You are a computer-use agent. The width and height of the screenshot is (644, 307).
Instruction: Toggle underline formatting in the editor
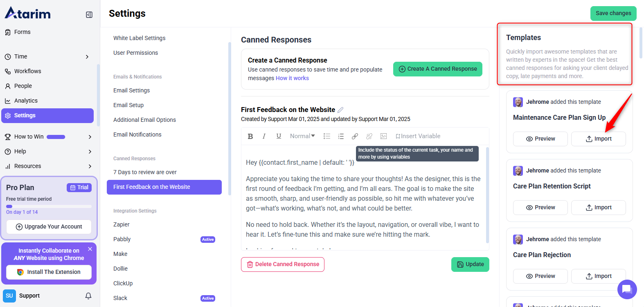tap(279, 136)
